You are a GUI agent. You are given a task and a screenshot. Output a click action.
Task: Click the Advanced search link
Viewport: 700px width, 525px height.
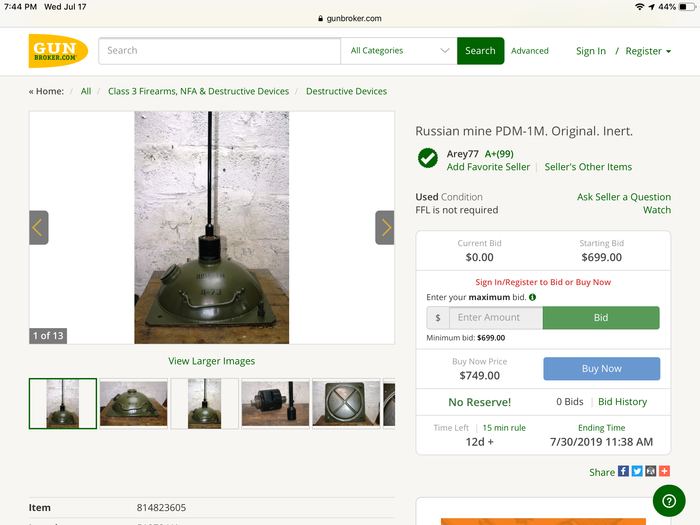point(529,51)
